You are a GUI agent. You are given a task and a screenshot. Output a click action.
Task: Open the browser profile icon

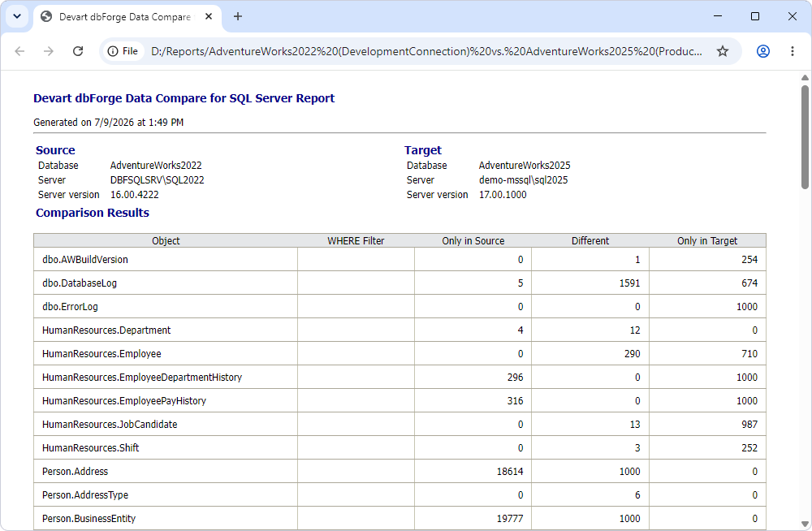point(762,51)
